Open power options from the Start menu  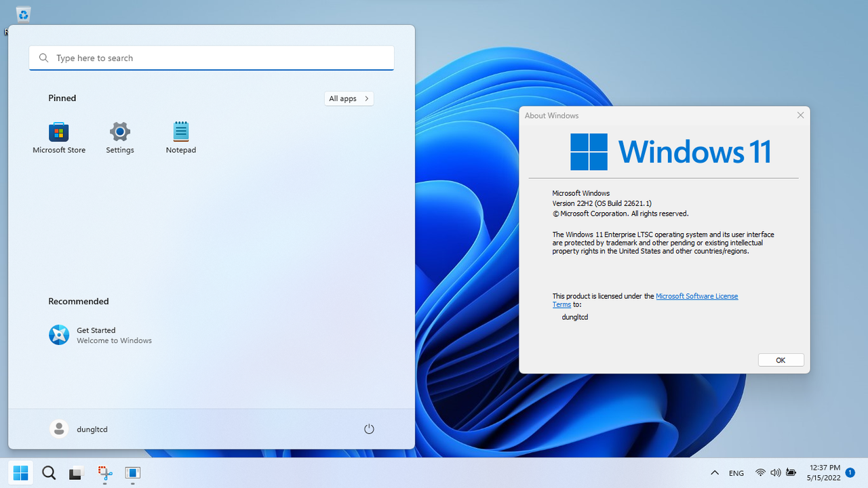pyautogui.click(x=369, y=428)
